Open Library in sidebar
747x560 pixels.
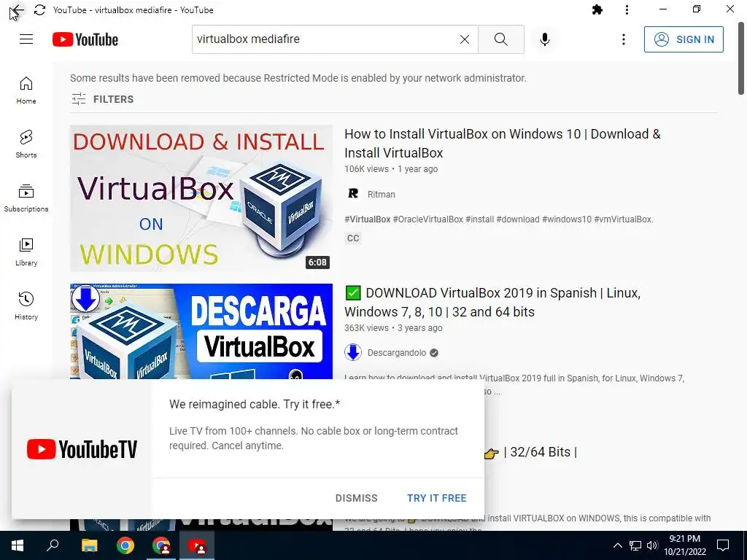click(26, 252)
